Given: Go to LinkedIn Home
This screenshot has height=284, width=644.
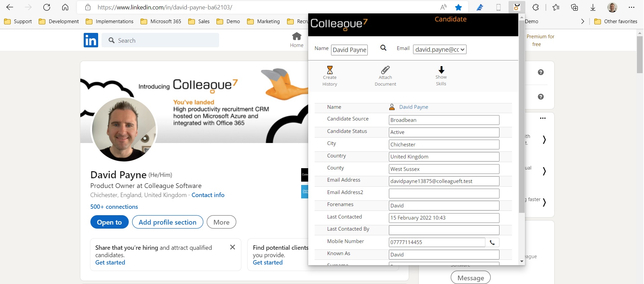Looking at the screenshot, I should [x=296, y=40].
